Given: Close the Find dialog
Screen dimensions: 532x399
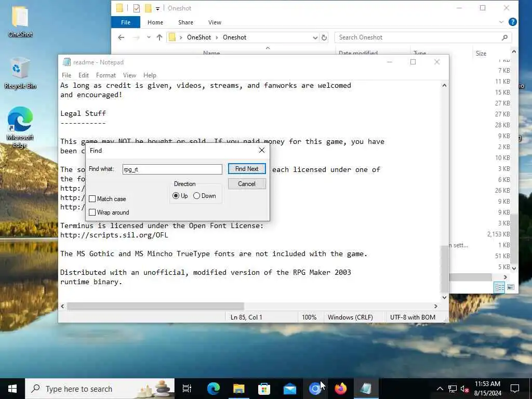Looking at the screenshot, I should pyautogui.click(x=262, y=150).
